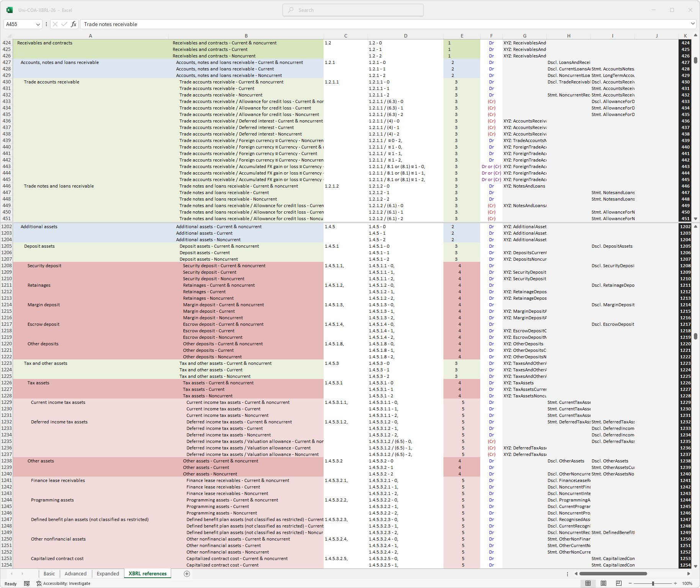Select cell Security deposit in column A
This screenshot has width=700, height=588.
click(x=90, y=266)
